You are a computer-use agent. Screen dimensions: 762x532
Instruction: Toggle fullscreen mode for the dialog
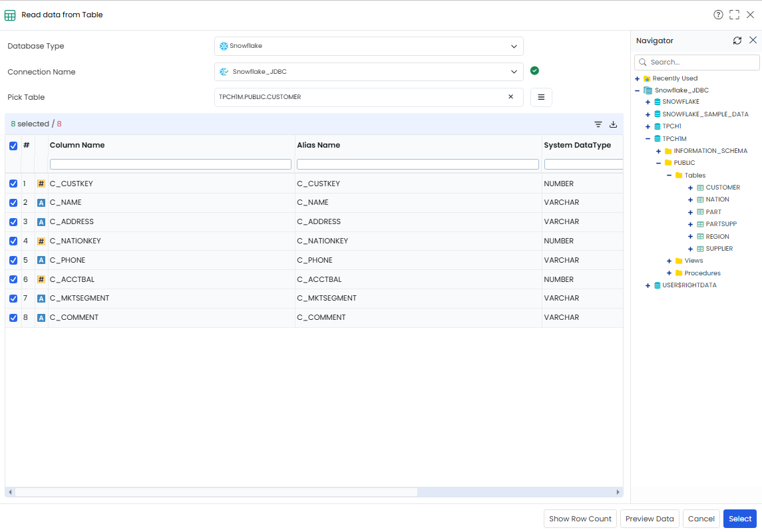[x=734, y=15]
